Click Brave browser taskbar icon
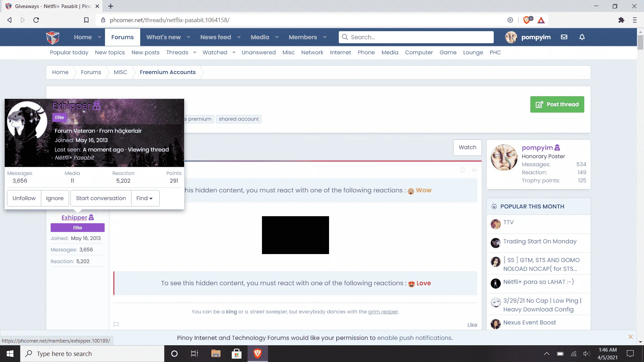The width and height of the screenshot is (644, 362). click(x=258, y=354)
